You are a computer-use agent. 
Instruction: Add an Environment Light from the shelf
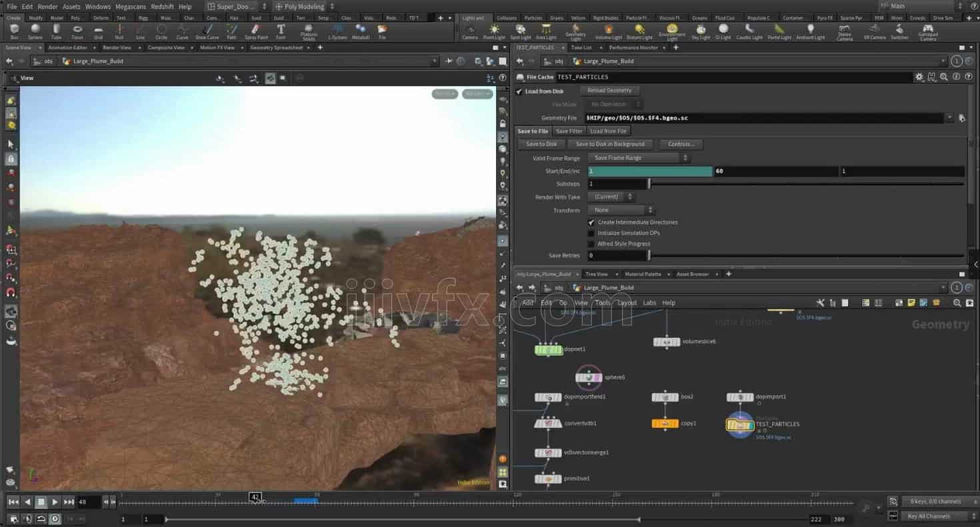tap(671, 31)
